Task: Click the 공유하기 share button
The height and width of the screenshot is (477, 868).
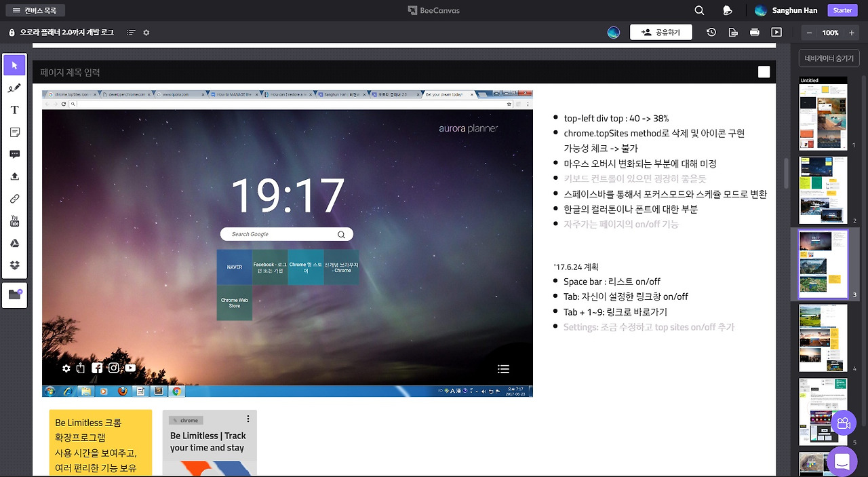Action: [x=660, y=32]
